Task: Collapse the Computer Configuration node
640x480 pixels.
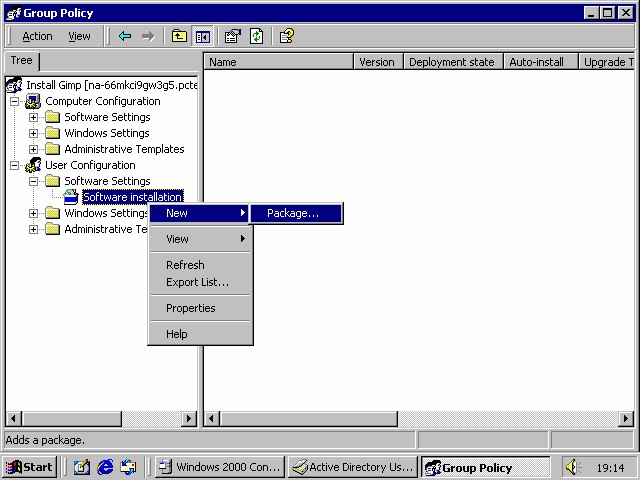Action: pos(14,101)
